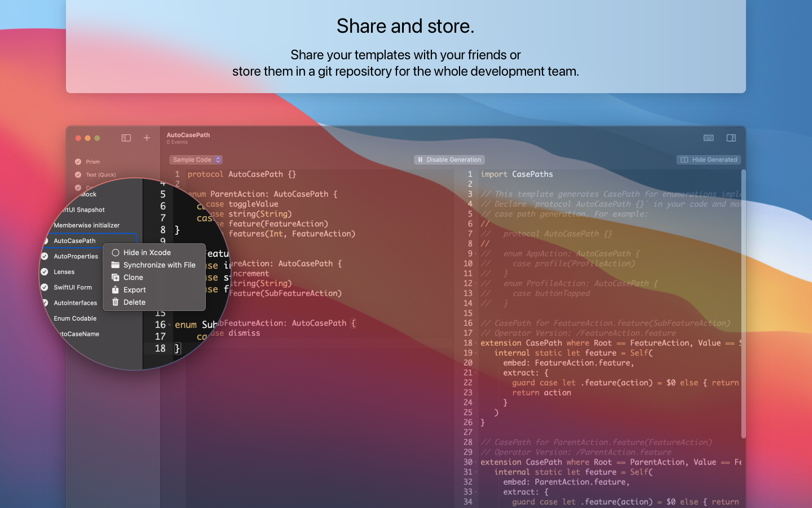812x508 pixels.
Task: Click the folder icon beside Synchronize with File
Action: [x=116, y=265]
